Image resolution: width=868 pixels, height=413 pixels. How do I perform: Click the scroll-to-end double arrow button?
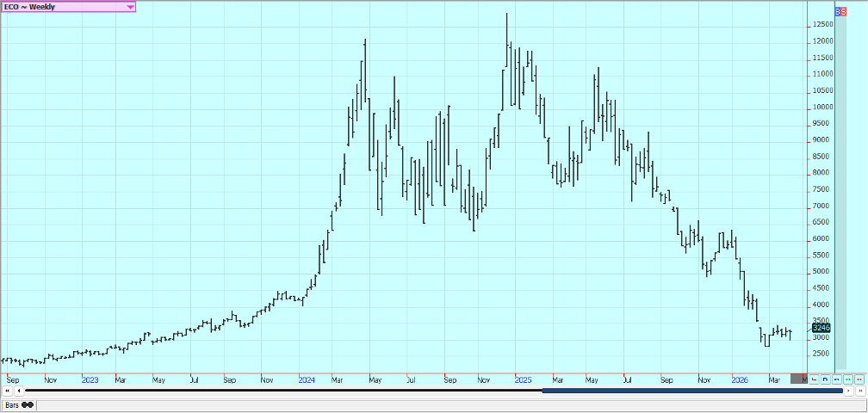click(860, 391)
